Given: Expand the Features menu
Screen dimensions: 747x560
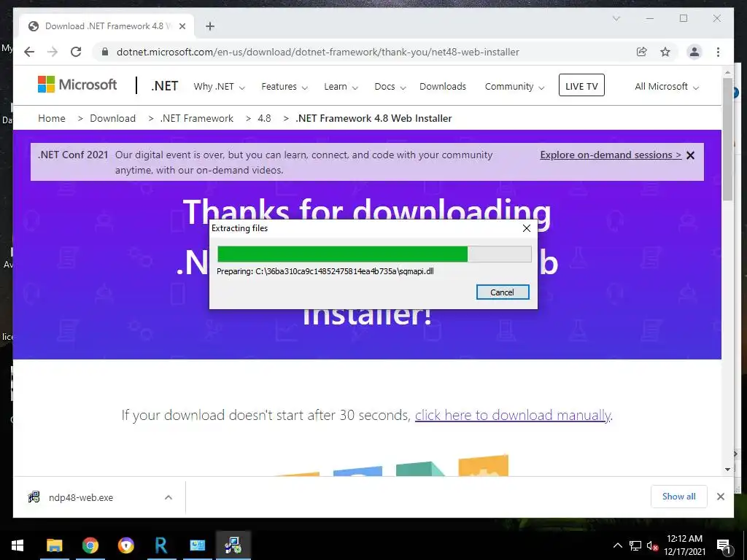Looking at the screenshot, I should [x=285, y=87].
